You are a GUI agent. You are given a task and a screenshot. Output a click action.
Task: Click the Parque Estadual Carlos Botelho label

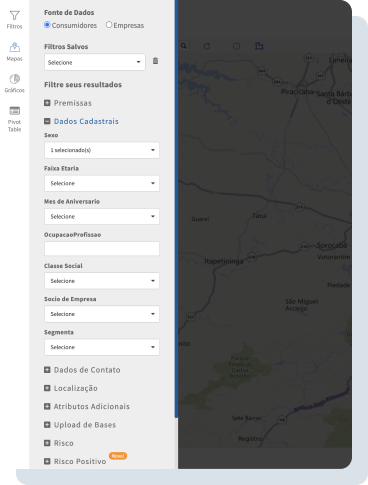tap(240, 367)
